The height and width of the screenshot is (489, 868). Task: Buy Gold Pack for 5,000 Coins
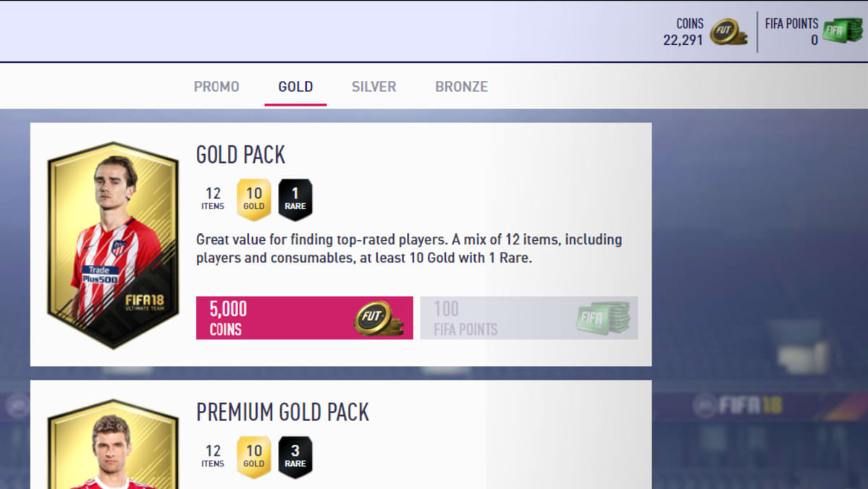305,318
